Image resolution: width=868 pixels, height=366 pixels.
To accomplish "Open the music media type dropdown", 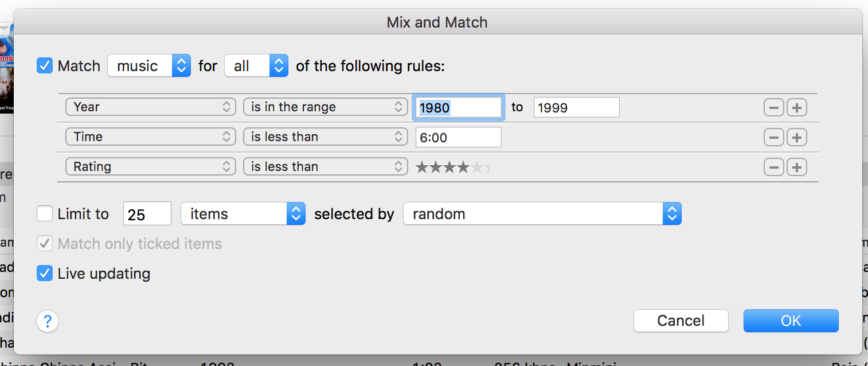I will point(150,65).
